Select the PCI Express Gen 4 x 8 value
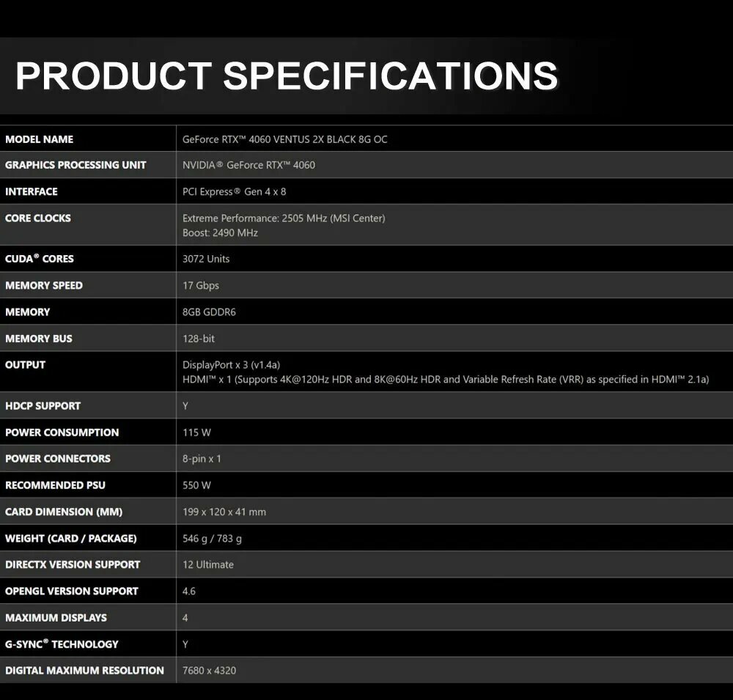Screen dimensions: 733x700 coord(234,192)
